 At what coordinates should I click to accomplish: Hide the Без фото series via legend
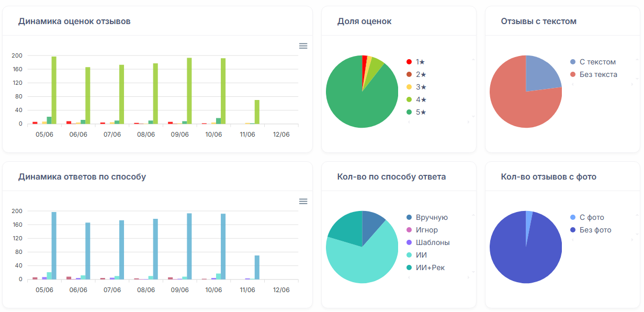coord(595,230)
